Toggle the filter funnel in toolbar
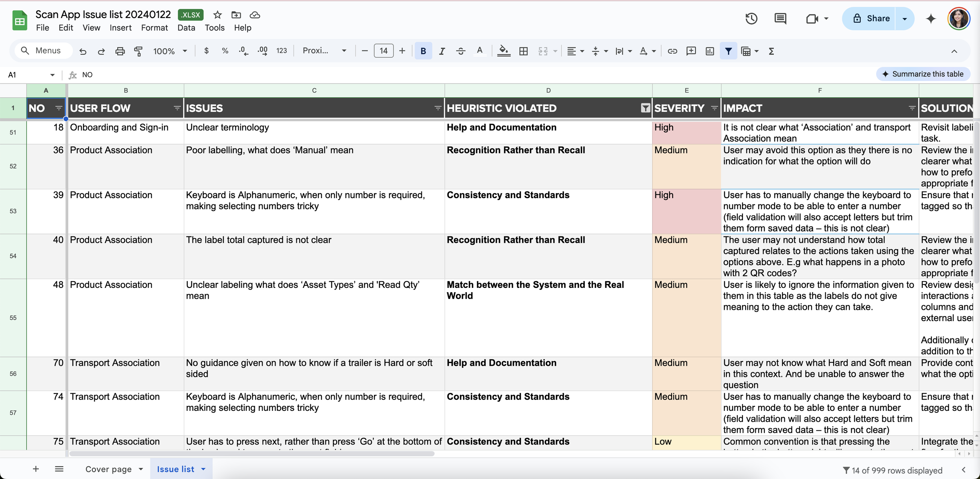The width and height of the screenshot is (980, 479). click(728, 51)
